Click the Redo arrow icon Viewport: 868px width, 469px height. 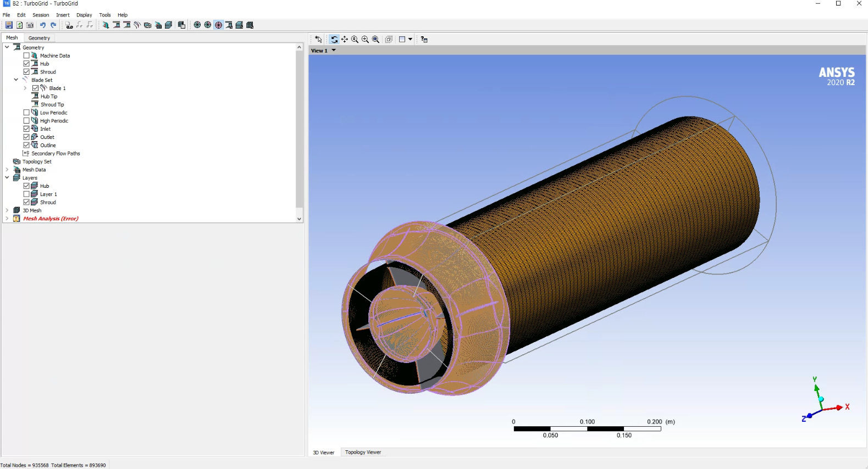[53, 25]
